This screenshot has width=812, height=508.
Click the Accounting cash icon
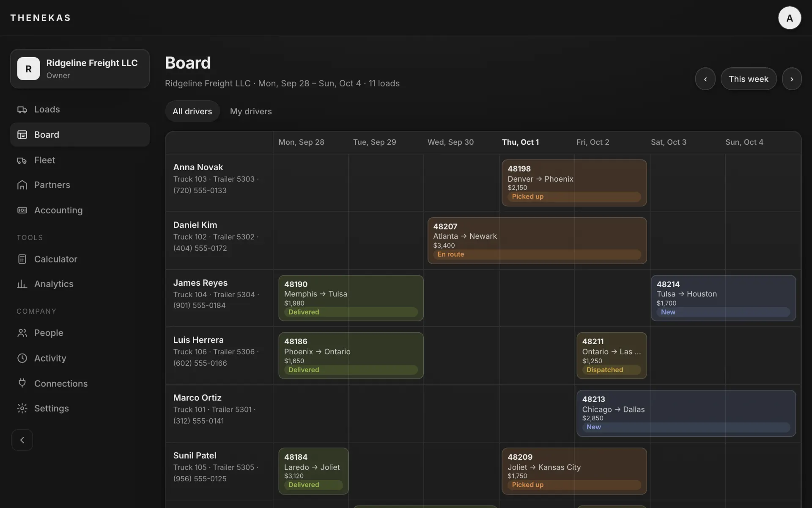[22, 210]
